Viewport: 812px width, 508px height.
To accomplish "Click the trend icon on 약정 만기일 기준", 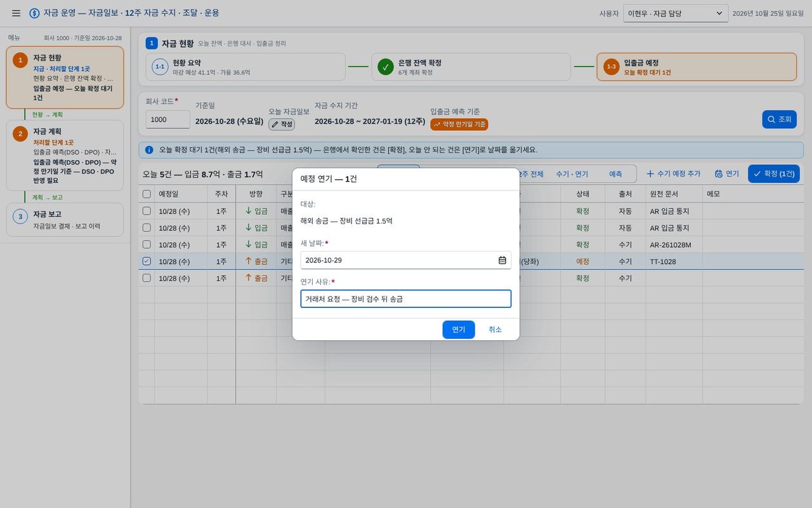I will coord(437,124).
